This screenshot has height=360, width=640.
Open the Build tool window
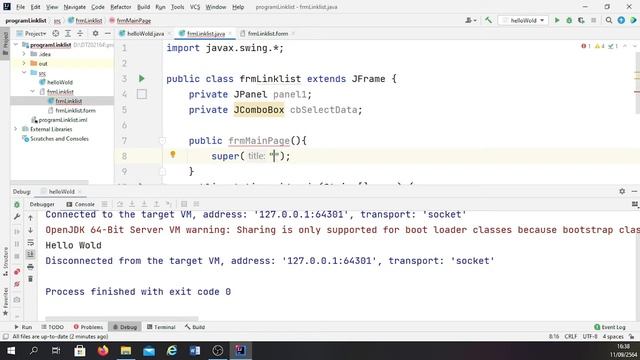(195, 327)
